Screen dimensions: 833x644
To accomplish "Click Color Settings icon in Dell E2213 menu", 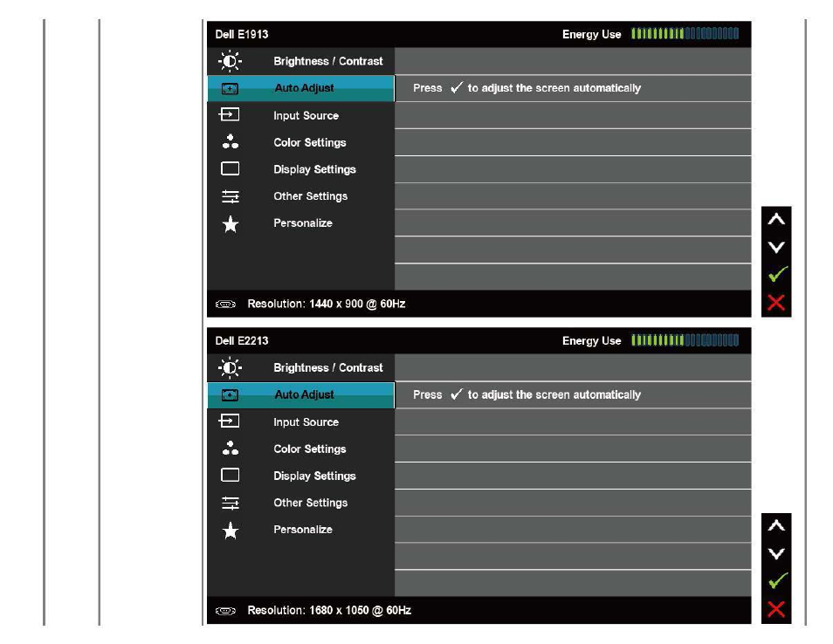I will point(230,448).
